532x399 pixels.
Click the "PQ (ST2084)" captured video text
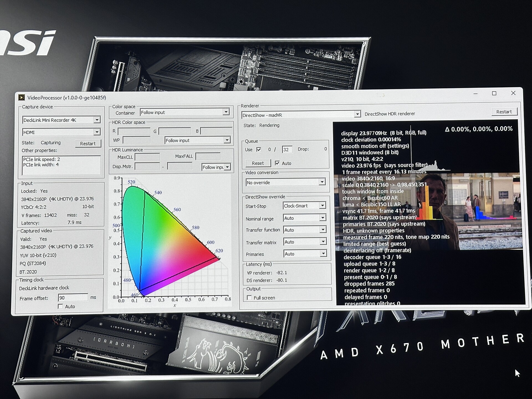tap(33, 263)
